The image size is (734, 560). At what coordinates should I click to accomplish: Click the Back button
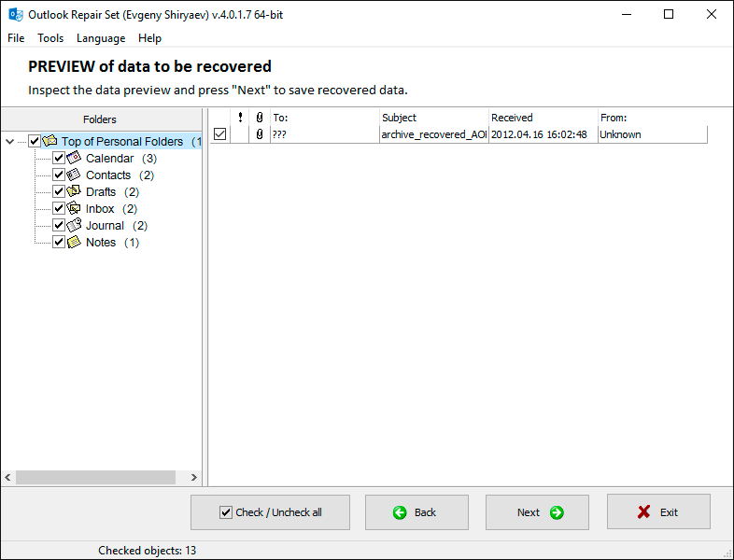point(416,512)
